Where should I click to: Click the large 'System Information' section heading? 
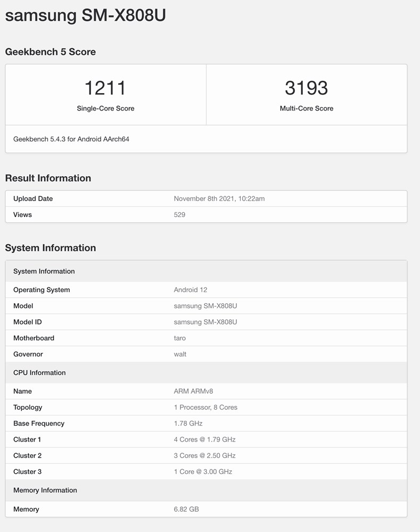point(50,248)
